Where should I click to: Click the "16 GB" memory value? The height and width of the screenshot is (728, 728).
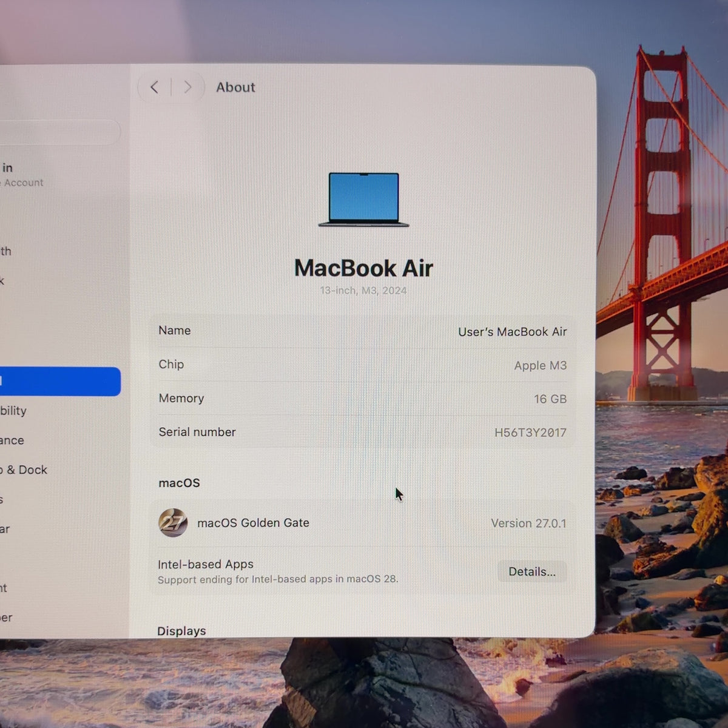coord(550,399)
